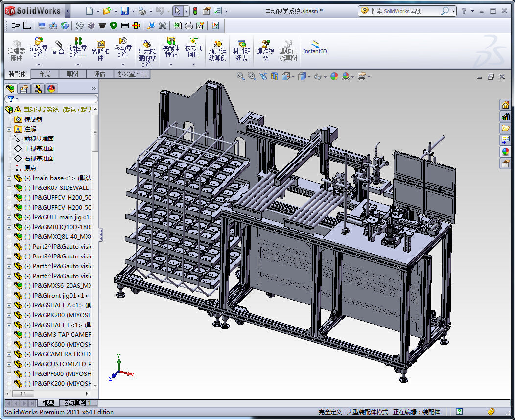
Task: Switch to the 布局 tab
Action: (45, 74)
